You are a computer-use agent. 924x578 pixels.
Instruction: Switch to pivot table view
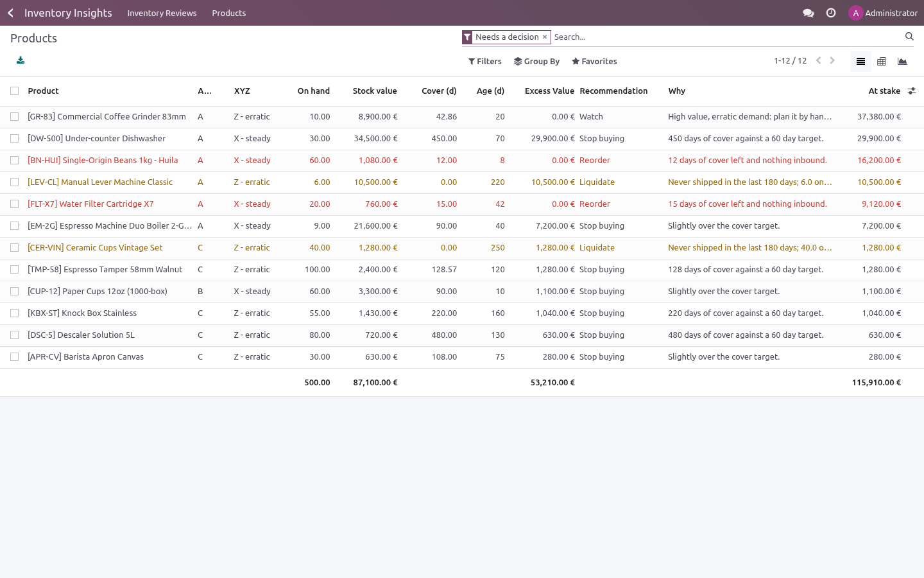[x=882, y=61]
